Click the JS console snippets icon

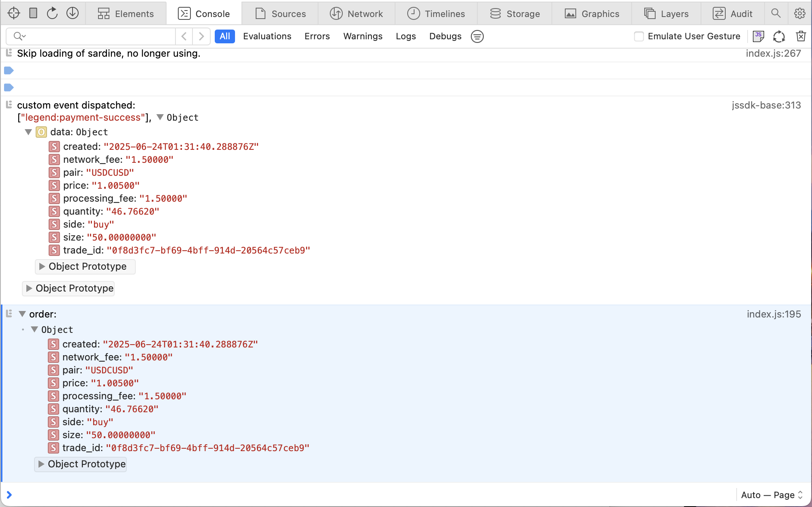758,36
